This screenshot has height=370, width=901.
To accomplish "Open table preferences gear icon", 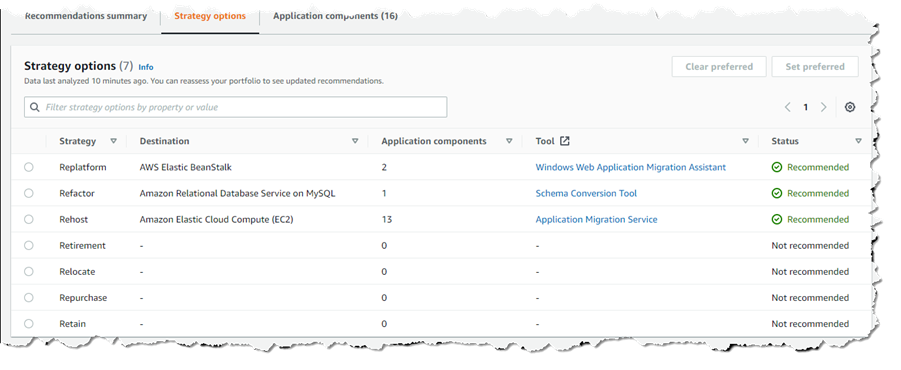I will point(850,107).
